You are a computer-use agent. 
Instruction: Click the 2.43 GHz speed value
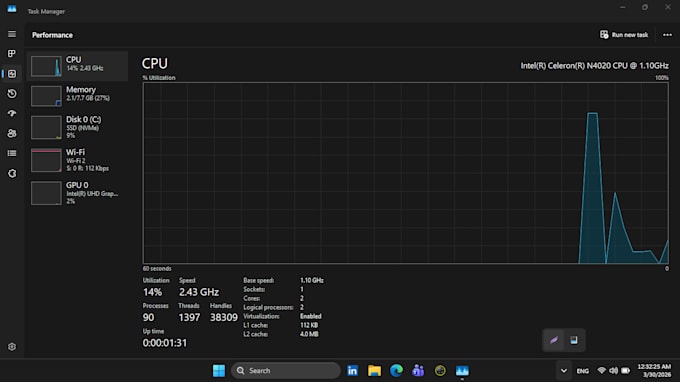(199, 292)
